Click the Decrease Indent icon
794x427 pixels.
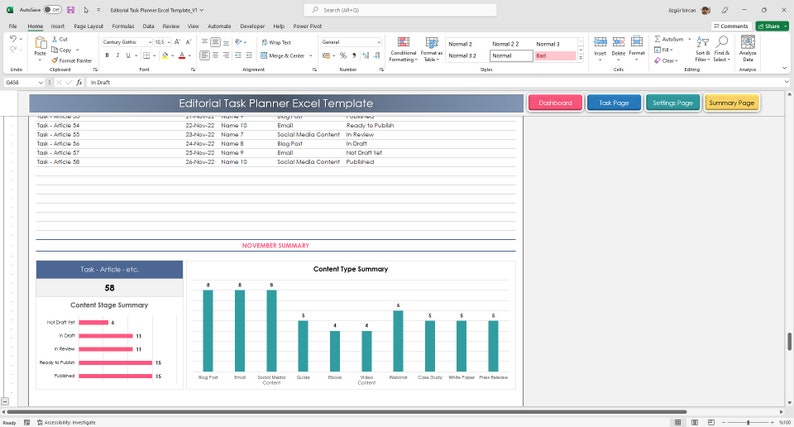(238, 56)
